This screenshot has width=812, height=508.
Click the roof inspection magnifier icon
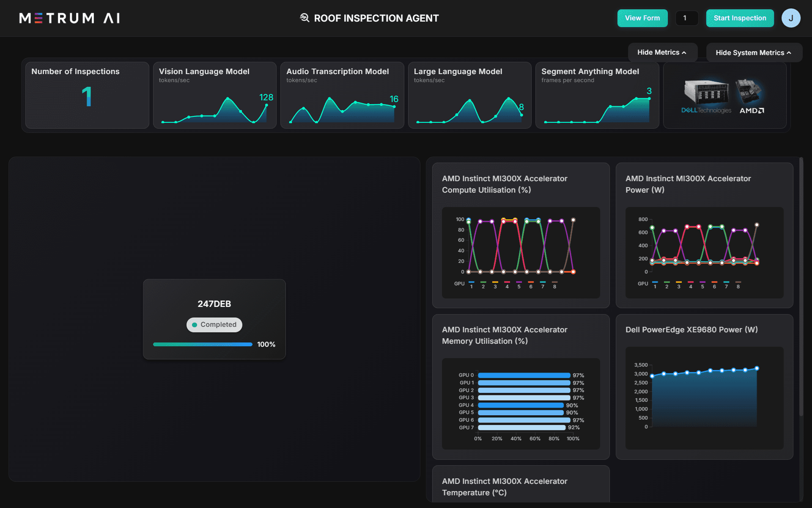click(304, 18)
